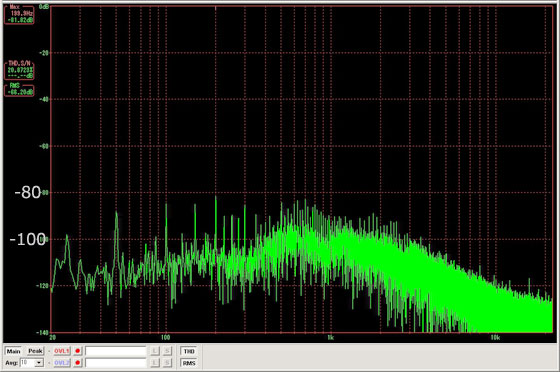The height and width of the screenshot is (372, 560).
Task: Toggle the THD measurement button
Action: point(189,351)
